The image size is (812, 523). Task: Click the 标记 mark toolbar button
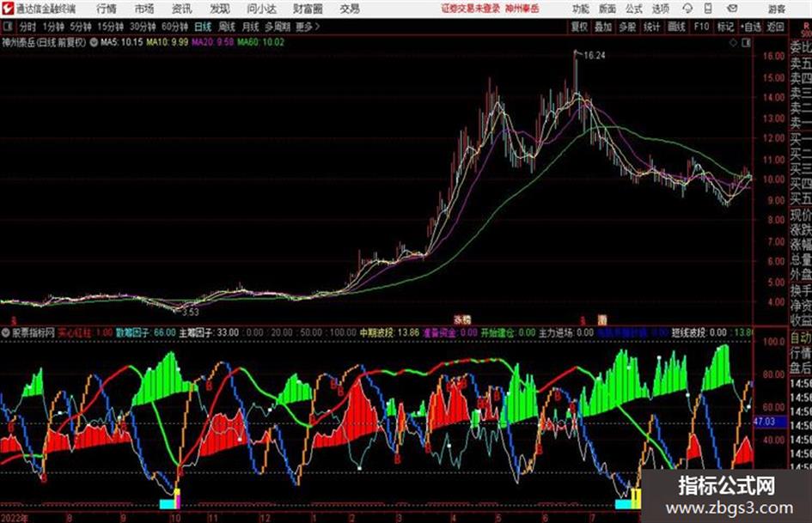point(725,27)
